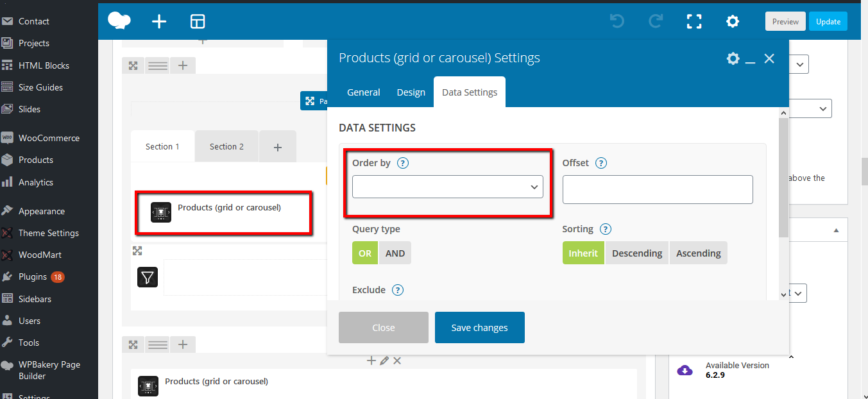Screen dimensions: 868x399
Task: Click plus icon next to pencil below dialog
Action: tap(371, 361)
